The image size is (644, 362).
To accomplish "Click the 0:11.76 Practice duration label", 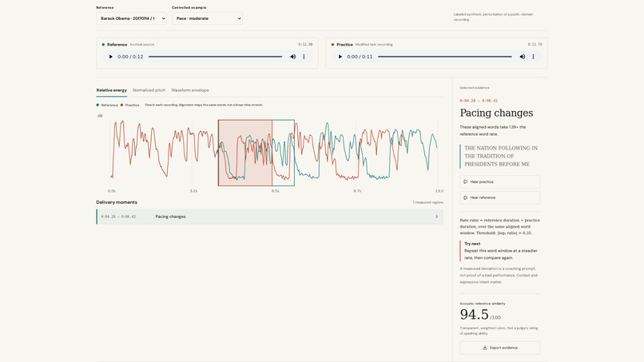I will tap(535, 45).
